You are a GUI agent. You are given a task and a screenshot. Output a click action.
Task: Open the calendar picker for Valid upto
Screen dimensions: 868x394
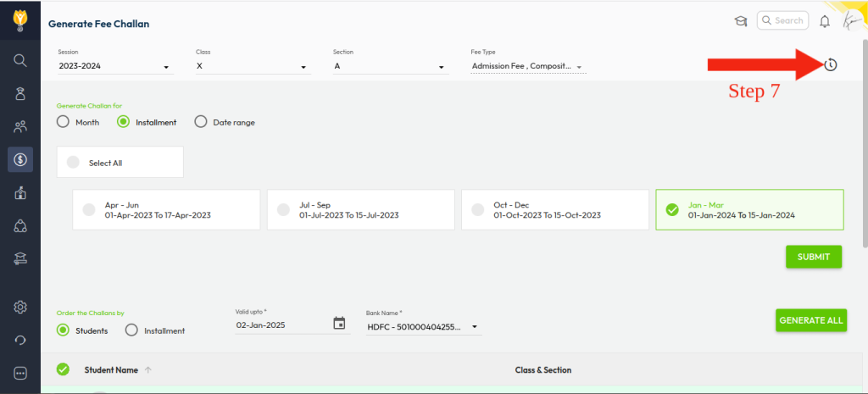(339, 323)
